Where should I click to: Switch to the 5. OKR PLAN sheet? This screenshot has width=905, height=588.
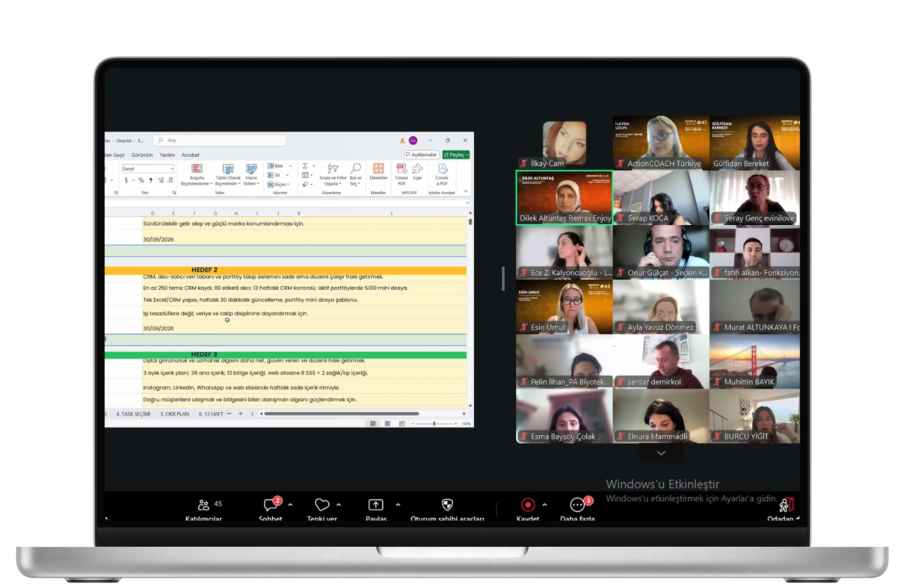tap(174, 414)
